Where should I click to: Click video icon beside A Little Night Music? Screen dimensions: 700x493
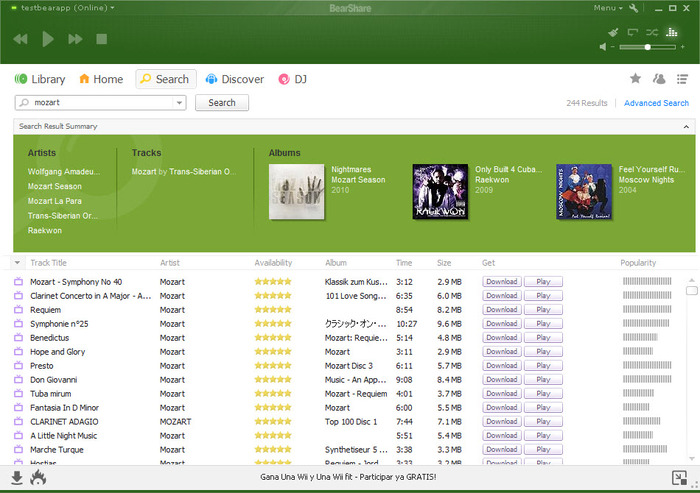(x=18, y=435)
